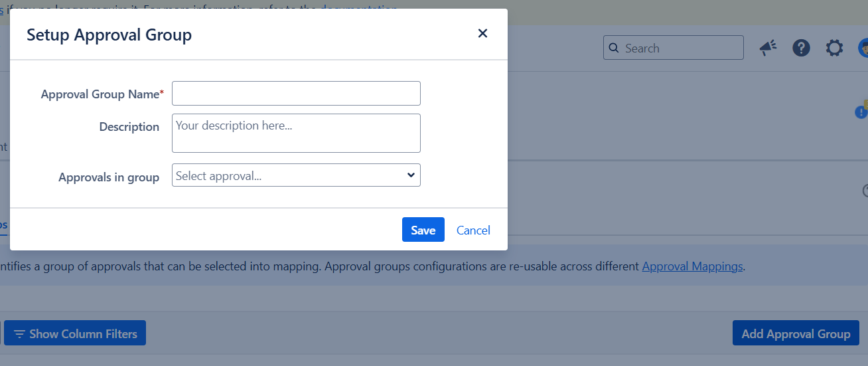Follow the documentation link in banner

coord(358,8)
